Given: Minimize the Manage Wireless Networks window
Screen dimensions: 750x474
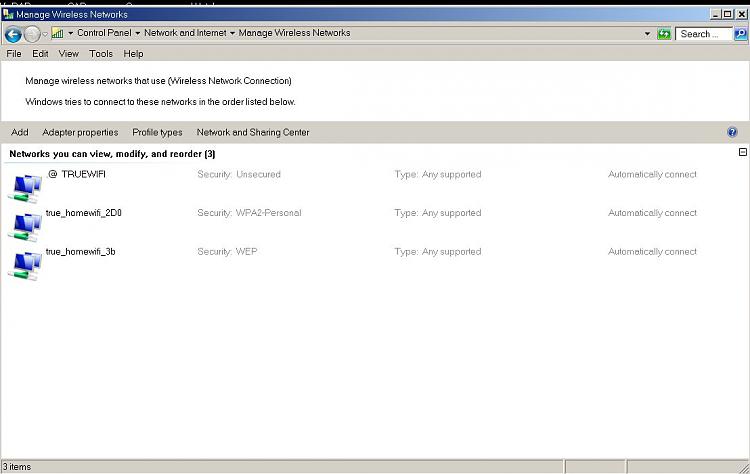Looking at the screenshot, I should click(716, 14).
